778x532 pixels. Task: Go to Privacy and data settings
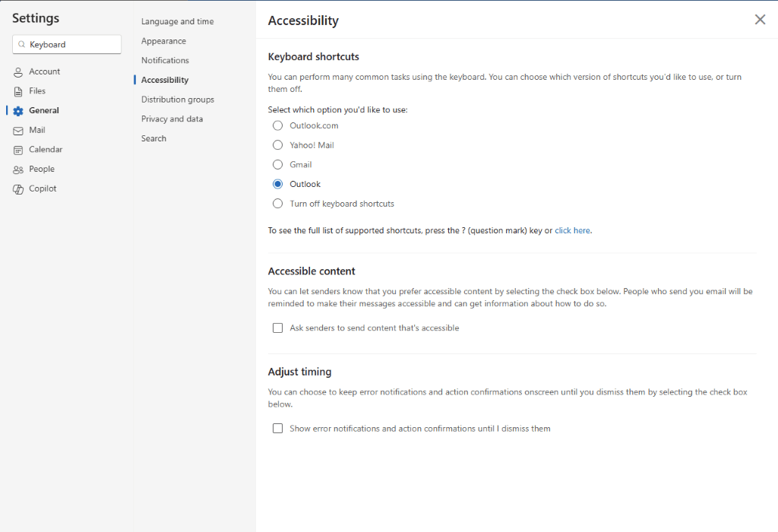coord(172,119)
